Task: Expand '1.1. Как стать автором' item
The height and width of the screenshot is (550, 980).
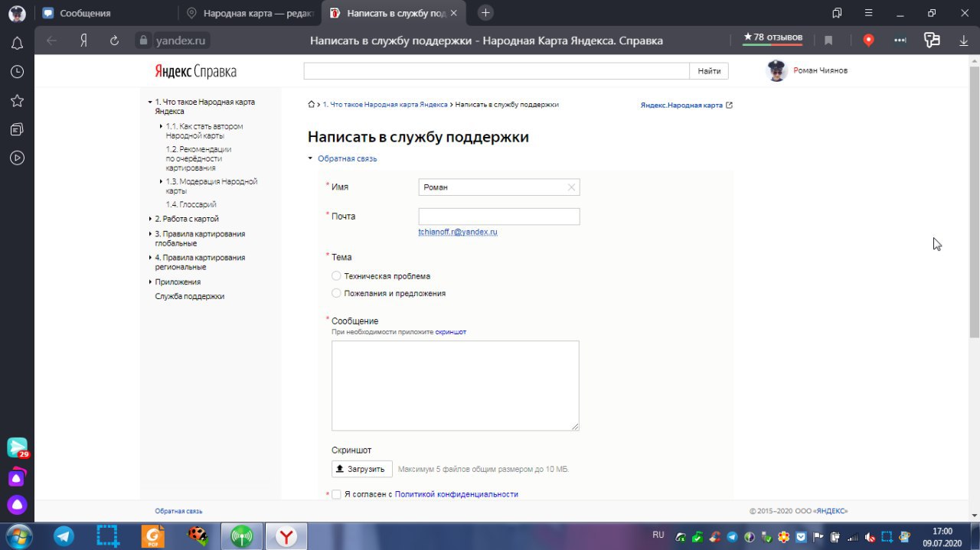Action: pyautogui.click(x=162, y=126)
